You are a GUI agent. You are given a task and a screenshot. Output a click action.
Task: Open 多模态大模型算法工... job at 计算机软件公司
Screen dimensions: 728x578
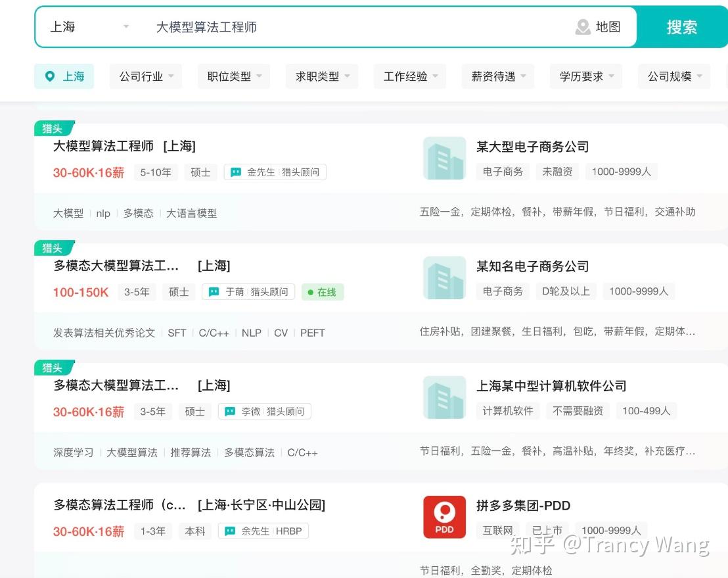pyautogui.click(x=142, y=385)
